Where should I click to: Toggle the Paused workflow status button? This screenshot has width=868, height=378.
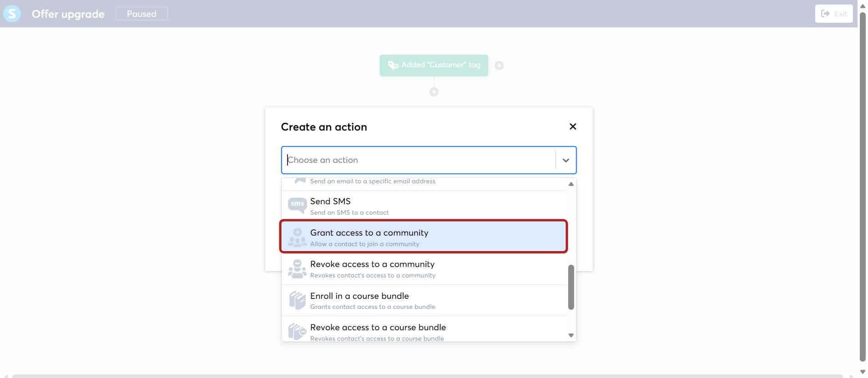[141, 14]
